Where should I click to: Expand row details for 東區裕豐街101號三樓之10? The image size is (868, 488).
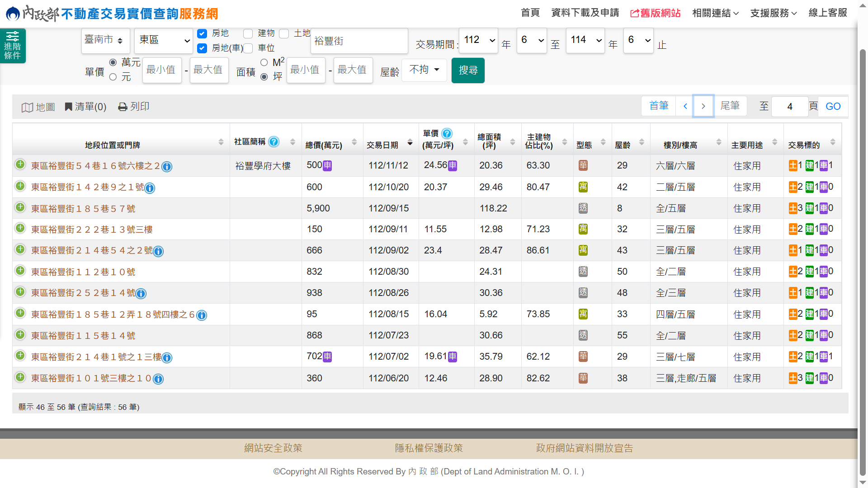20,377
